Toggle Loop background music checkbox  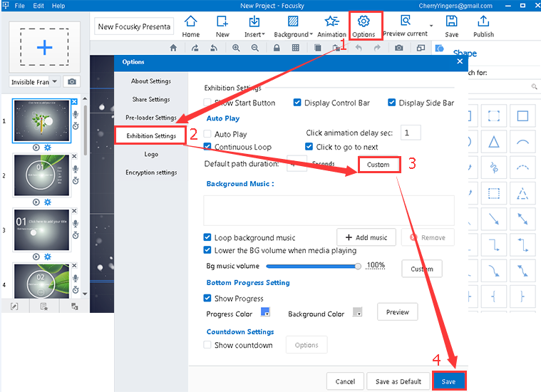pos(207,237)
